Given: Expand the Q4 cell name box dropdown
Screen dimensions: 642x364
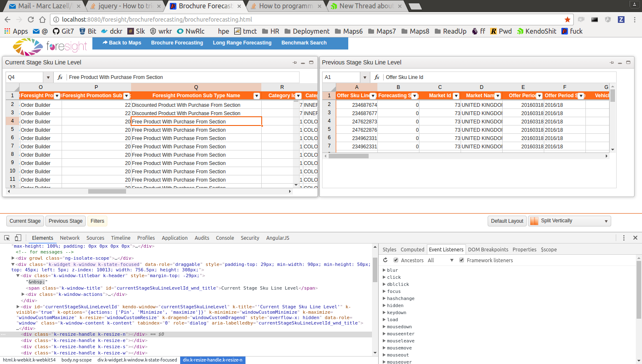Looking at the screenshot, I should pos(48,77).
